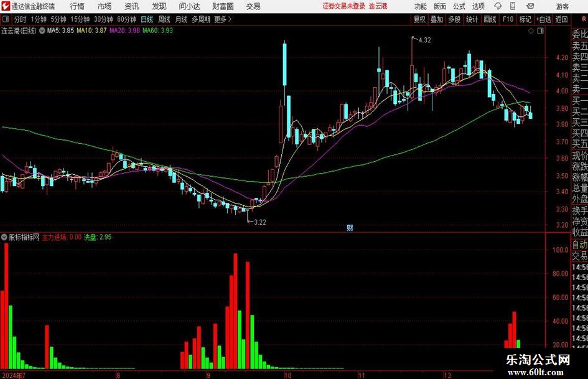Expand the 连云港(日线) indicator dropdown
588x379 pixels.
tap(42, 30)
